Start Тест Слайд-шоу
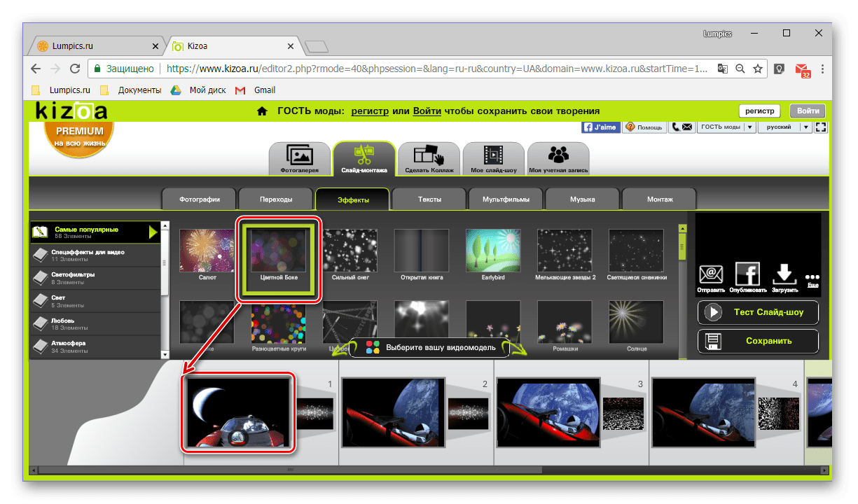This screenshot has width=858, height=504. [758, 312]
